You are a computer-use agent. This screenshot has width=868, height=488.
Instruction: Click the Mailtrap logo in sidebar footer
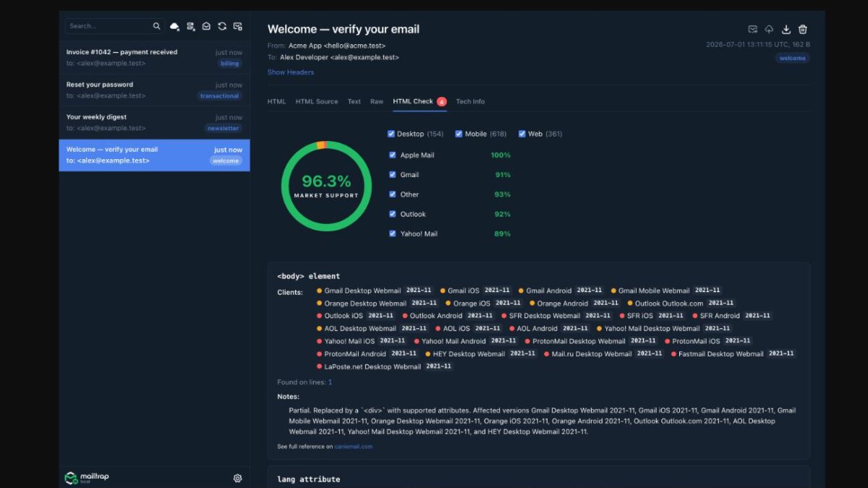(x=87, y=478)
